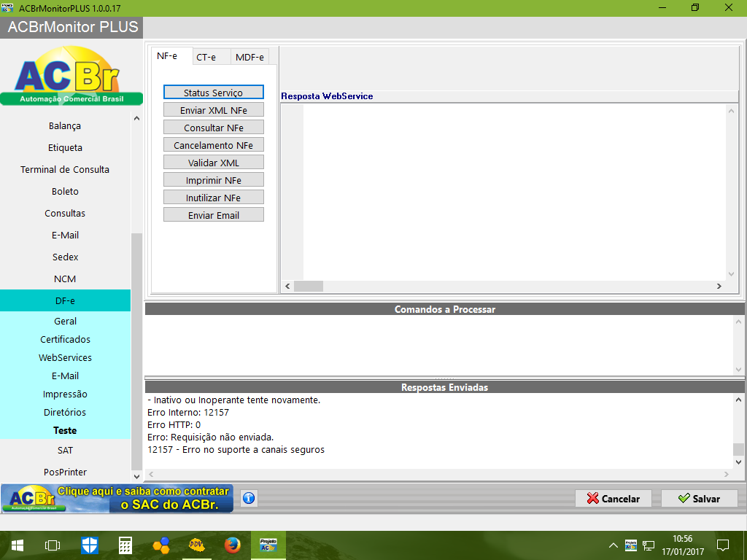
Task: Select Teste under DF-e
Action: pyautogui.click(x=65, y=430)
